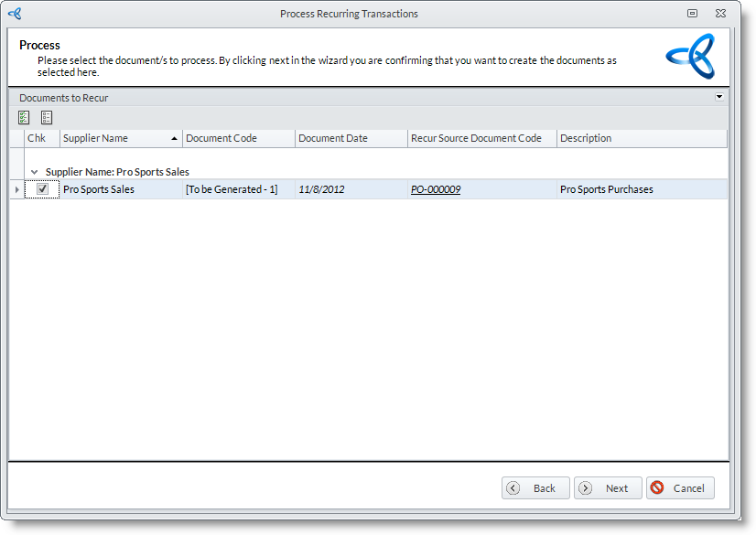Toggle the Supplier Name sort arrow

pyautogui.click(x=174, y=139)
